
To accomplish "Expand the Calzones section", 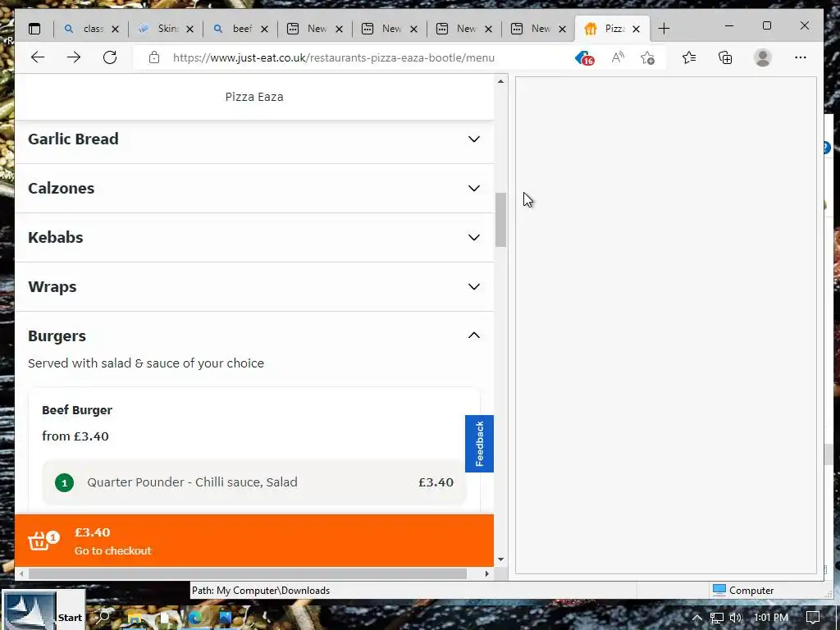I will [254, 189].
